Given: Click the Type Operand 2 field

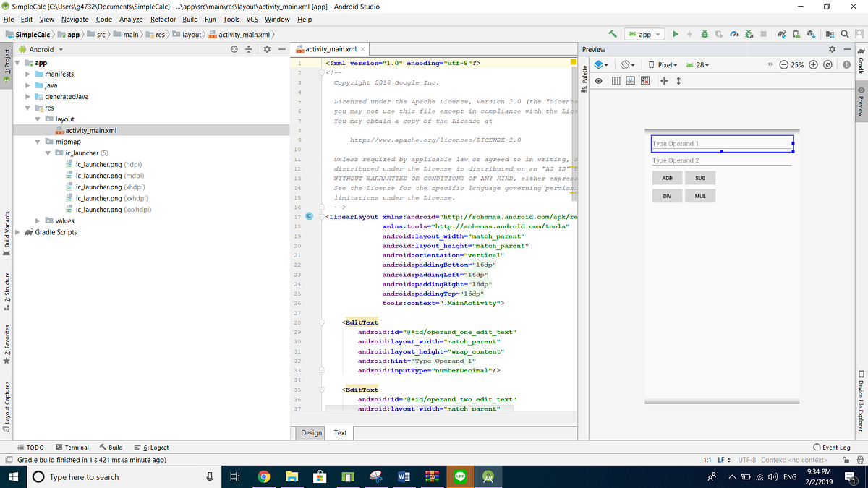Looking at the screenshot, I should (x=722, y=160).
